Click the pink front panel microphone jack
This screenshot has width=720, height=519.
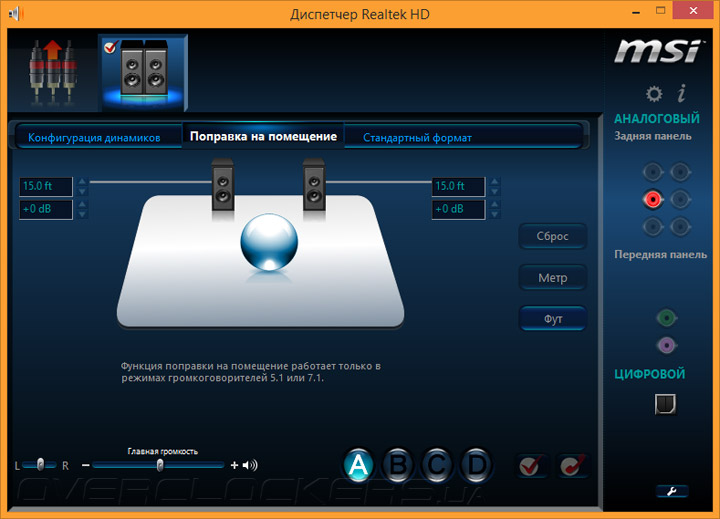tap(666, 345)
